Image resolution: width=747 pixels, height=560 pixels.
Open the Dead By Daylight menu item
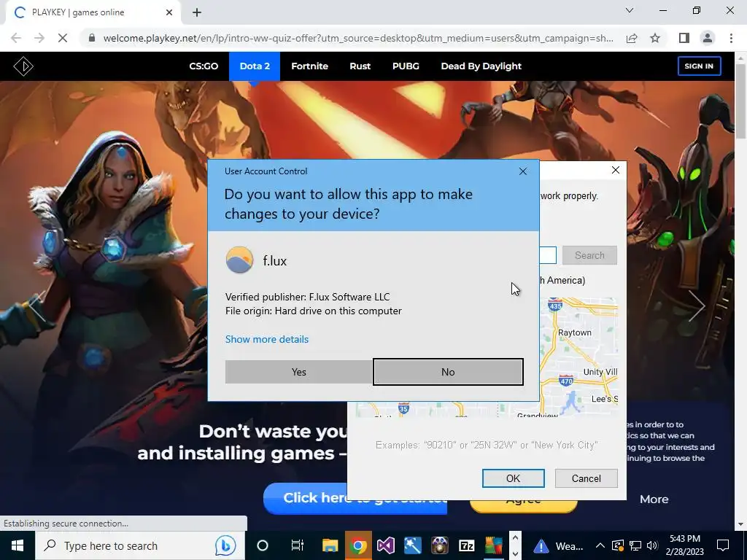481,66
